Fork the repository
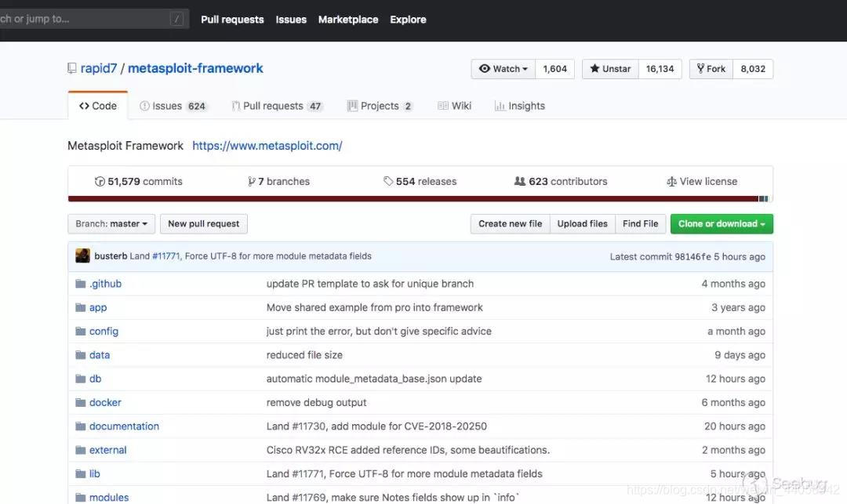This screenshot has height=504, width=847. pyautogui.click(x=711, y=69)
